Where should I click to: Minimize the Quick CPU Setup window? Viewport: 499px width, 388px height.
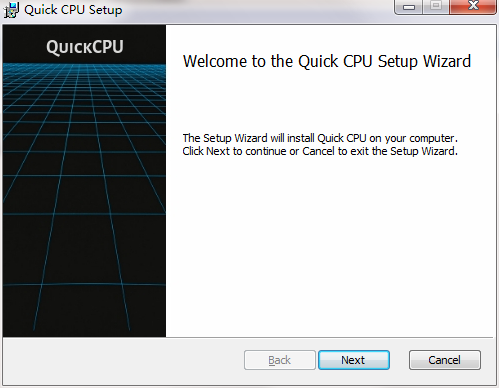click(409, 6)
